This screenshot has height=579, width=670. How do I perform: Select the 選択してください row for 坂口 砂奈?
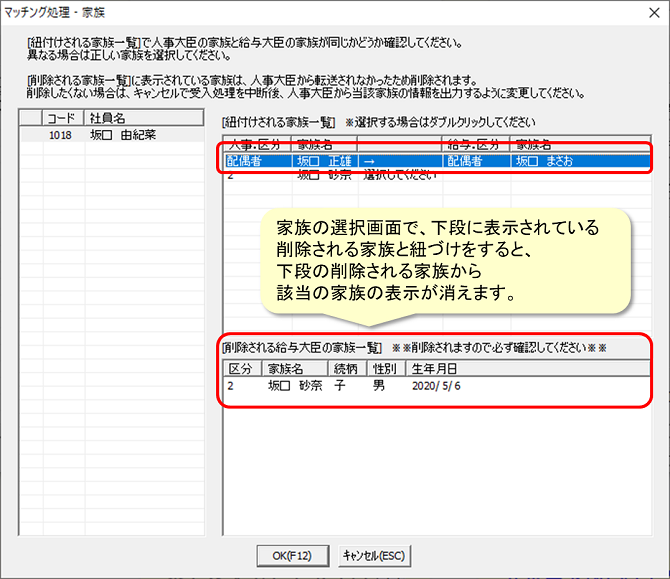[399, 175]
